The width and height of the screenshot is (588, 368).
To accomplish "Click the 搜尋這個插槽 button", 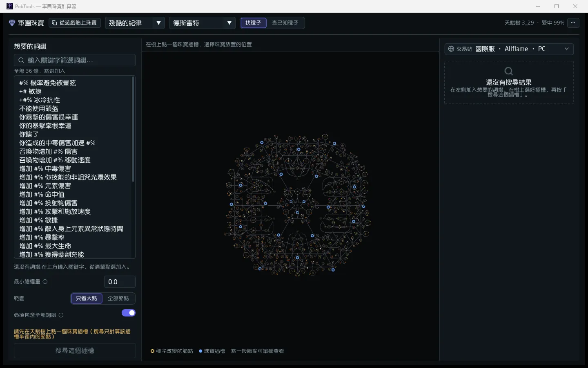I will 75,351.
